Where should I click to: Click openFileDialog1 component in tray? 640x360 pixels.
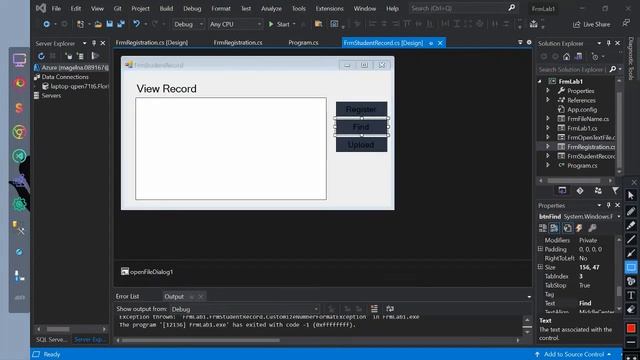click(147, 272)
